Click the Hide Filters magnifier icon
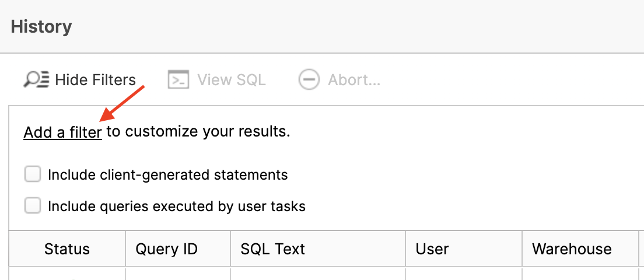Image resolution: width=644 pixels, height=280 pixels. pyautogui.click(x=36, y=80)
